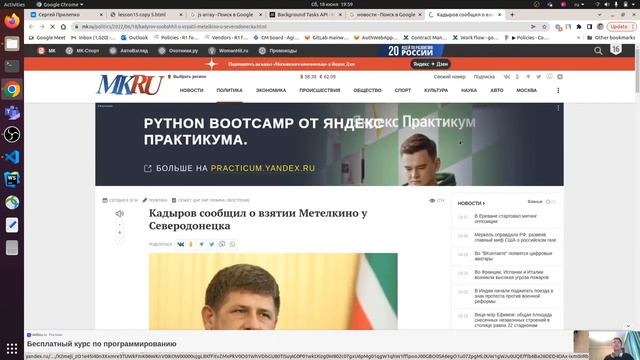Share the article on Telegram
The height and width of the screenshot is (360, 640).
(x=201, y=244)
